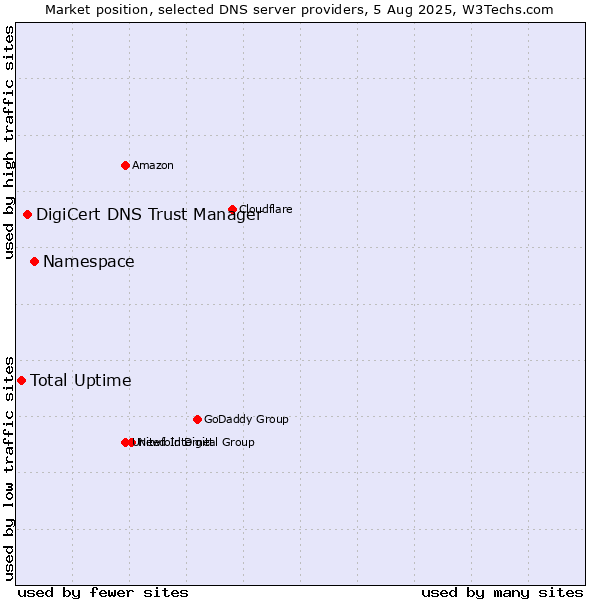Screen dimensions: 600x600
Task: Click the word Group in Newfold Digital Group
Action: coord(238,442)
